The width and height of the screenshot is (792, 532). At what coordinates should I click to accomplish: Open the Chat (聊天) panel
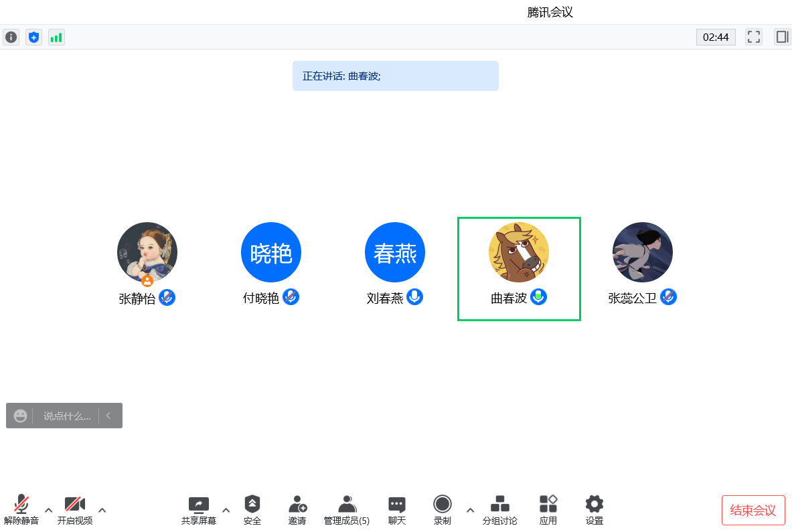pos(397,510)
